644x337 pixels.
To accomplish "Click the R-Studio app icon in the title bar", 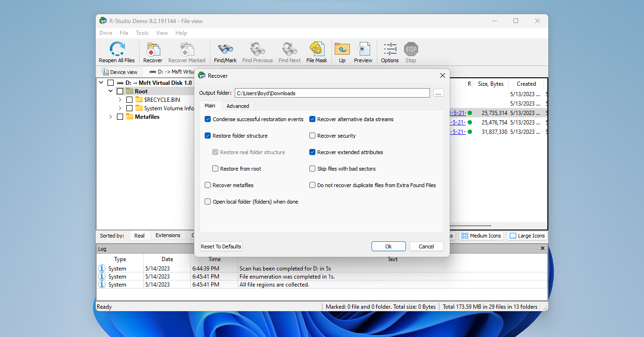I will (x=103, y=21).
